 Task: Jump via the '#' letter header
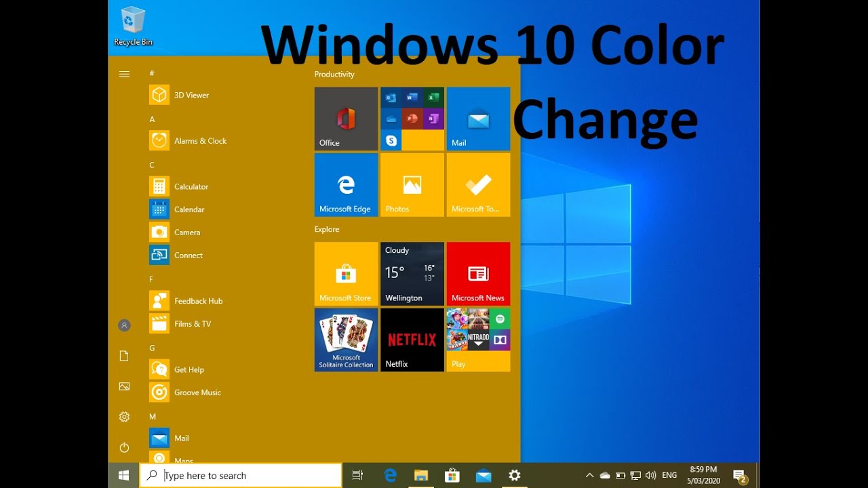152,73
